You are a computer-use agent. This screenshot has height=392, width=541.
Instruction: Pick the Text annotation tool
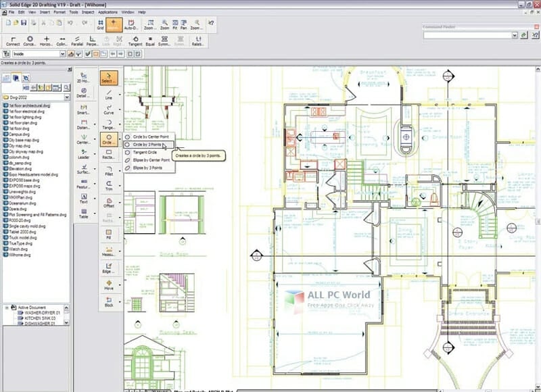[x=83, y=199]
